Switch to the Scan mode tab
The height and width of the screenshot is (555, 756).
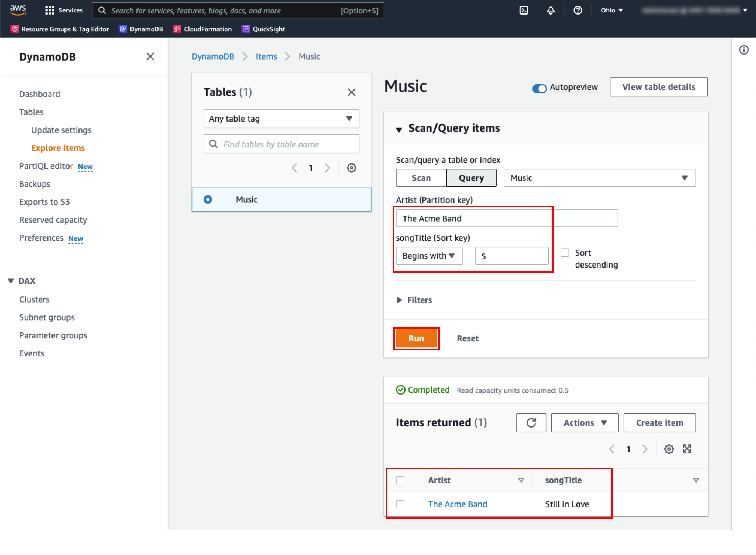(x=421, y=178)
